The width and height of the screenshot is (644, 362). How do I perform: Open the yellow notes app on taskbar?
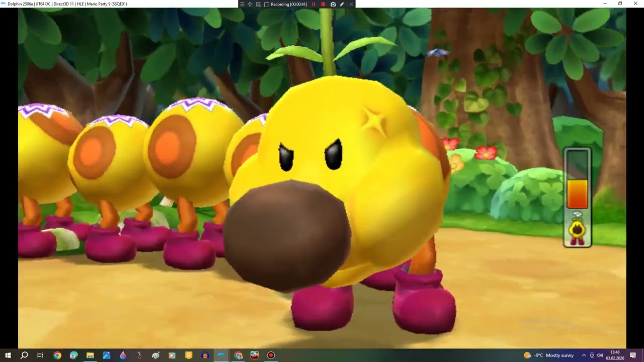(x=189, y=355)
